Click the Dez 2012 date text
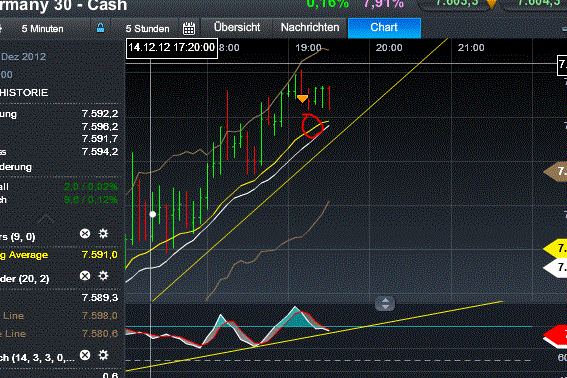 click(24, 57)
